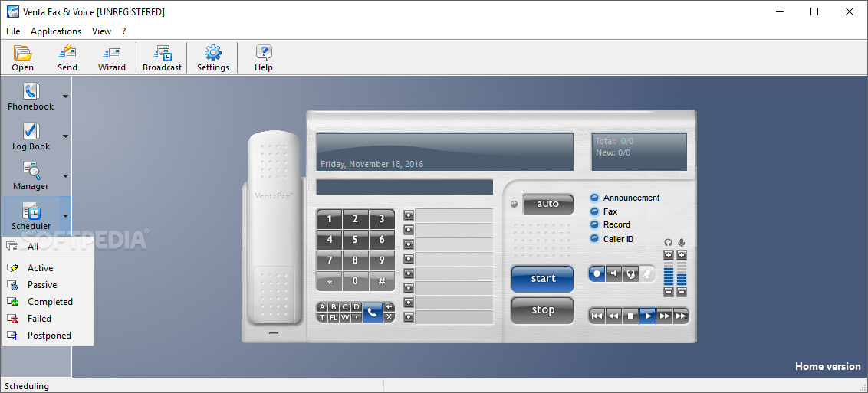Click the blue start button

click(543, 279)
